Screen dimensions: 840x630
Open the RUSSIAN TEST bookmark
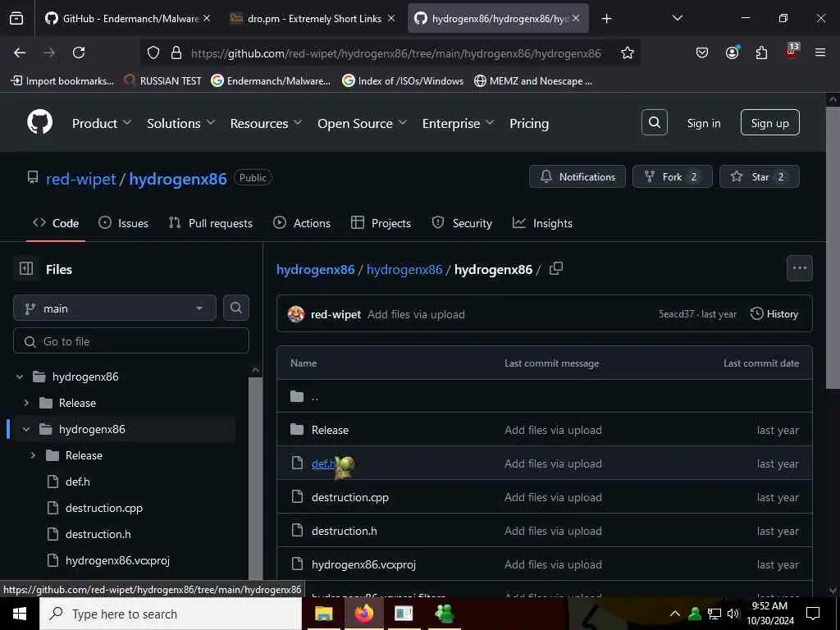pos(163,81)
